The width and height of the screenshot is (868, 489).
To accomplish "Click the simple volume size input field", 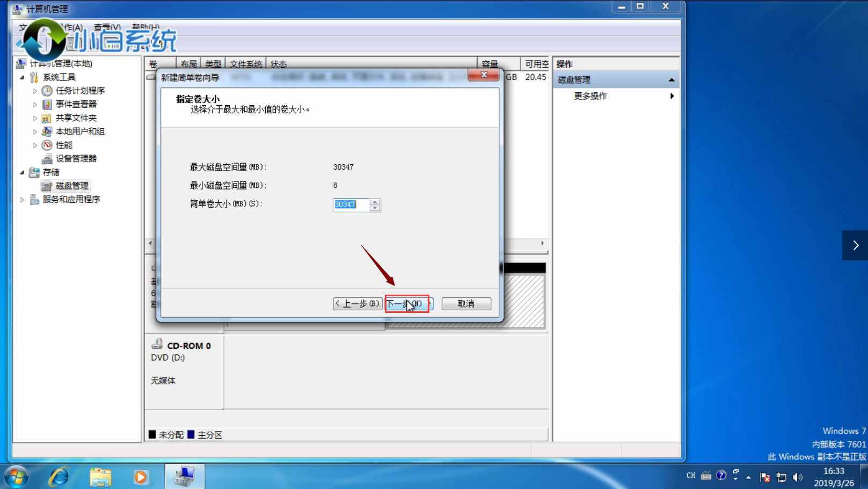I will 351,205.
